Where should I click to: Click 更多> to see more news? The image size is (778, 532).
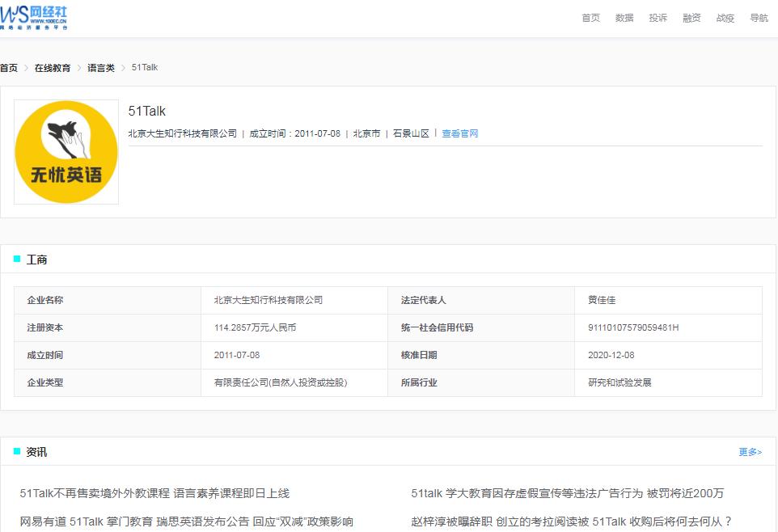coord(751,453)
